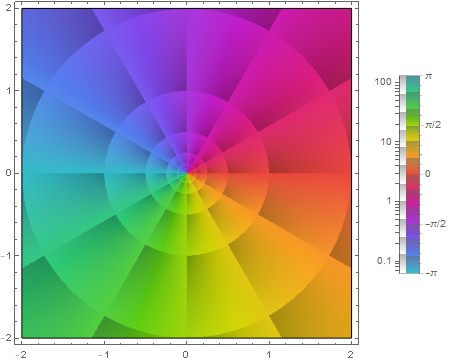453x363 pixels.
Task: Select the −π label under the legend
Action: pos(431,273)
